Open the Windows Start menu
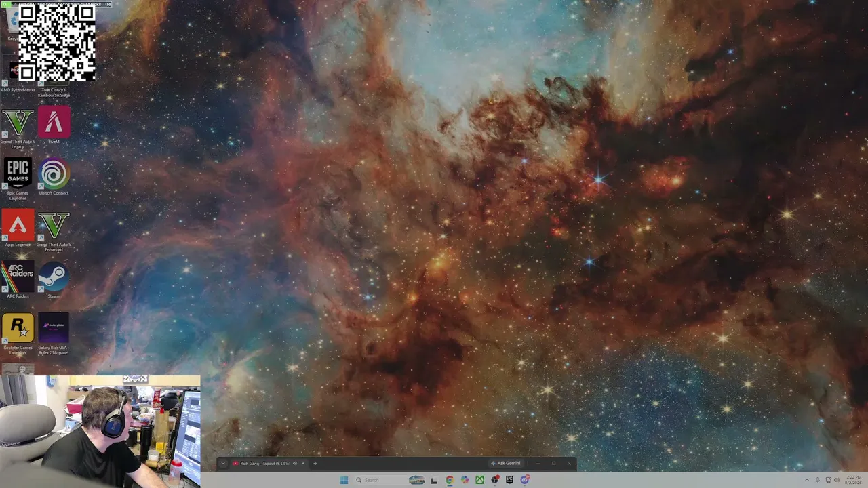The width and height of the screenshot is (868, 488). 344,480
